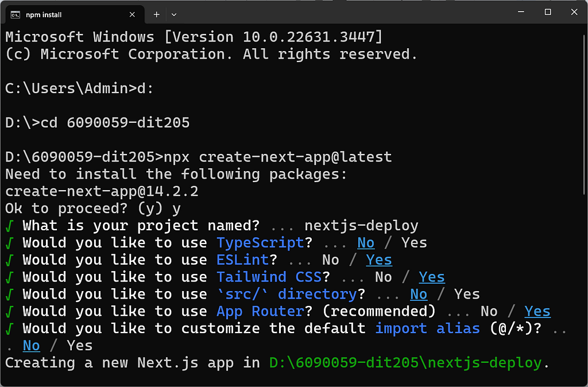
Task: Click the unselected 'No' on the App Router line
Action: [489, 312]
